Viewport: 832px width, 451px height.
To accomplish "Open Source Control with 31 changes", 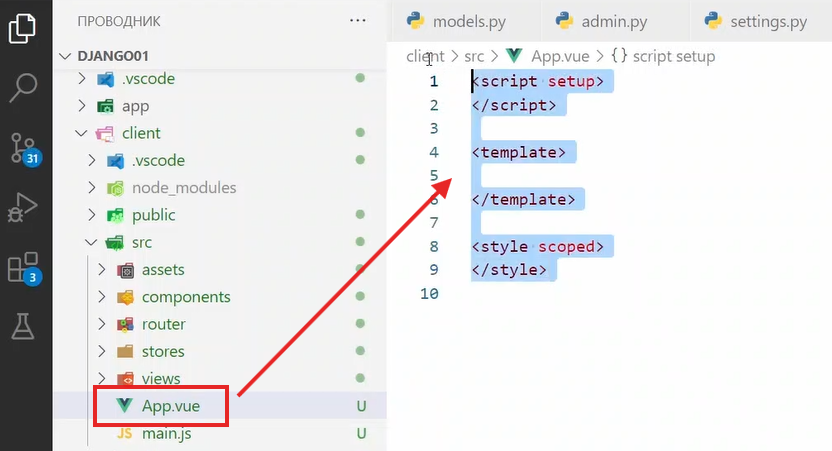I will 24,148.
